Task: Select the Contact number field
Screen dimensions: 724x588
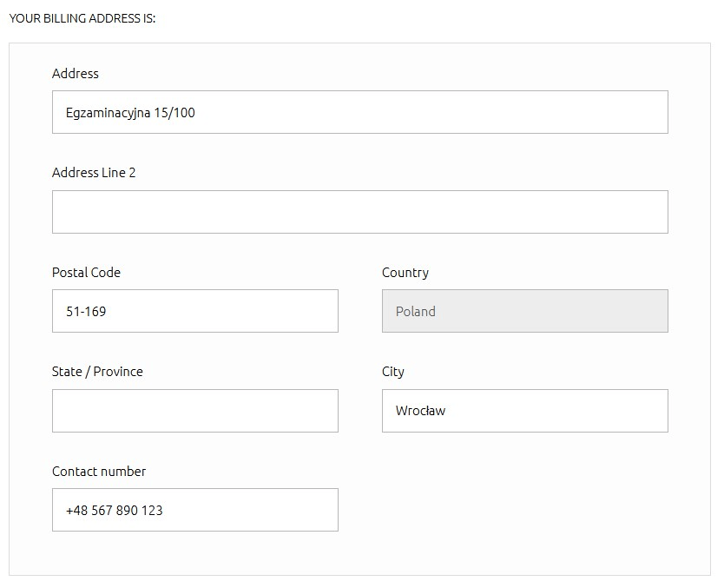Action: pos(194,510)
